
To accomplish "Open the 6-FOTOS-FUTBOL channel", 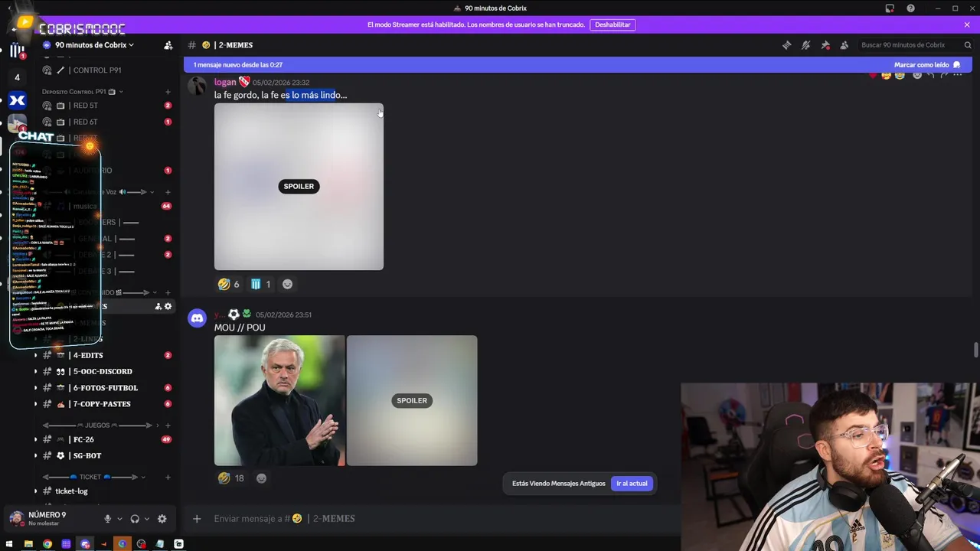I will pyautogui.click(x=106, y=388).
